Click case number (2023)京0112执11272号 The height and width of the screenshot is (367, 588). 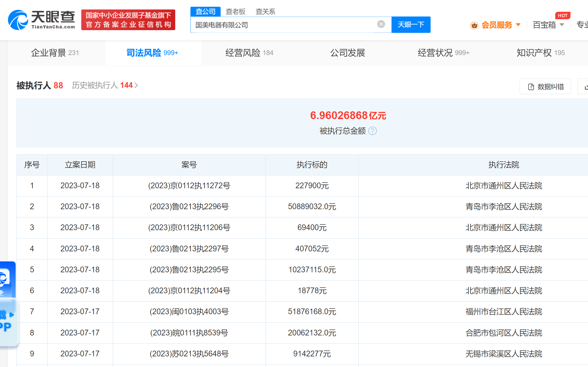(x=189, y=186)
